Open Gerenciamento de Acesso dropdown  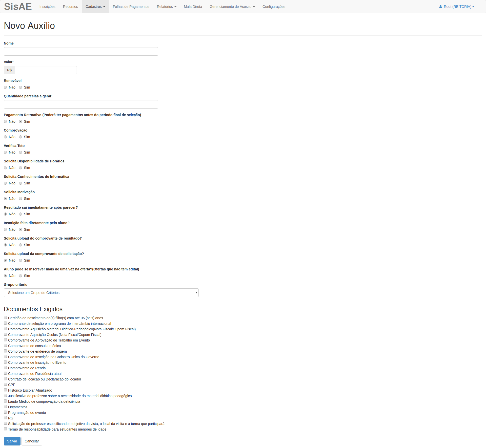click(x=232, y=7)
